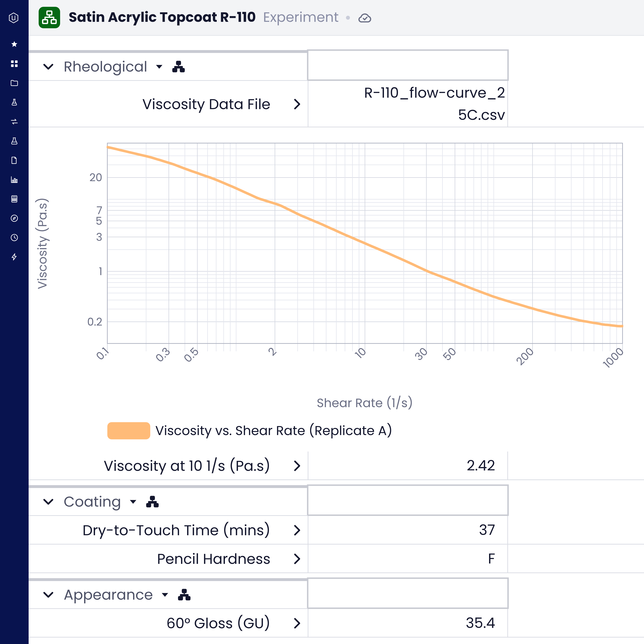Open favorites star in sidebar

pyautogui.click(x=14, y=44)
